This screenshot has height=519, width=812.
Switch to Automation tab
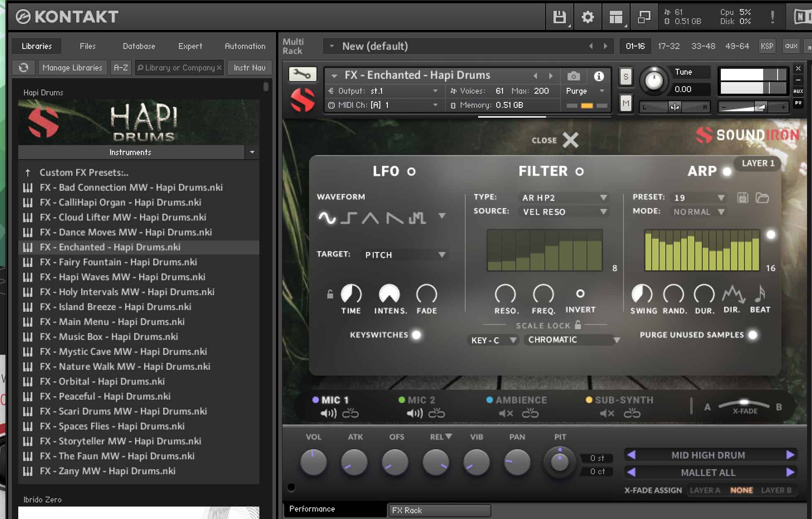(x=245, y=46)
